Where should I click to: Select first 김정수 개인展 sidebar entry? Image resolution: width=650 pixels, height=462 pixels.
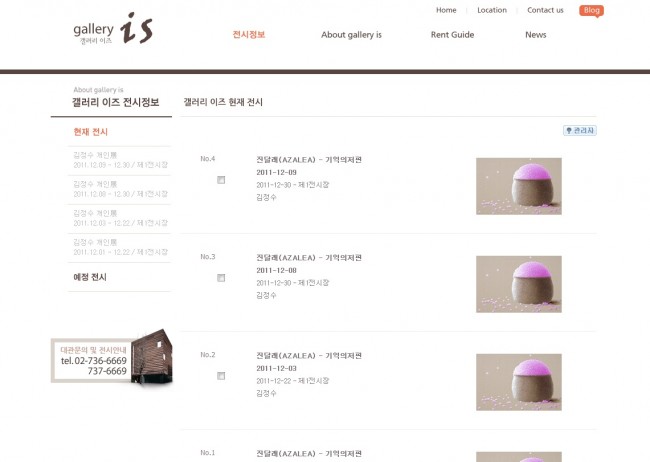[120, 160]
